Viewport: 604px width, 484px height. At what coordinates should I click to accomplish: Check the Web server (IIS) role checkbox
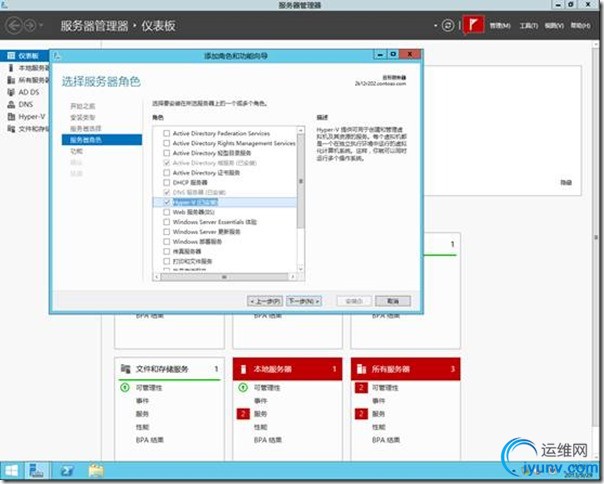tap(166, 212)
